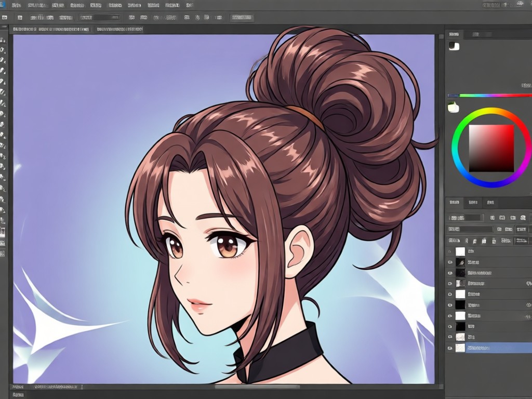The image size is (532, 399).
Task: Switch to the second document tab above the canvas
Action: coord(119,30)
